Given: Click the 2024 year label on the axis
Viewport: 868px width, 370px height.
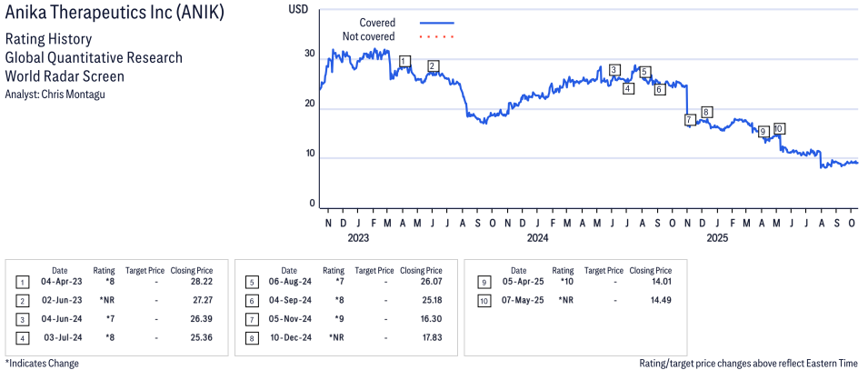Looking at the screenshot, I should coord(537,239).
